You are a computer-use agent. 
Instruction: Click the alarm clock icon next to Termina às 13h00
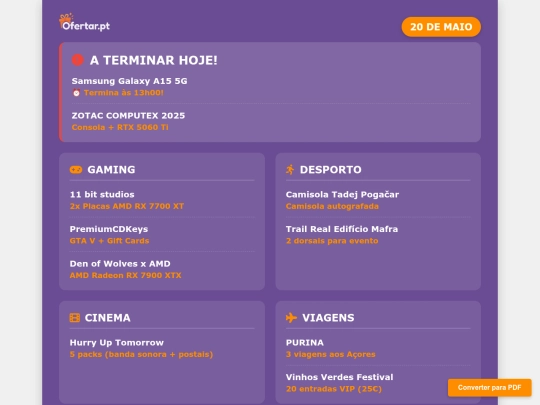[76, 93]
